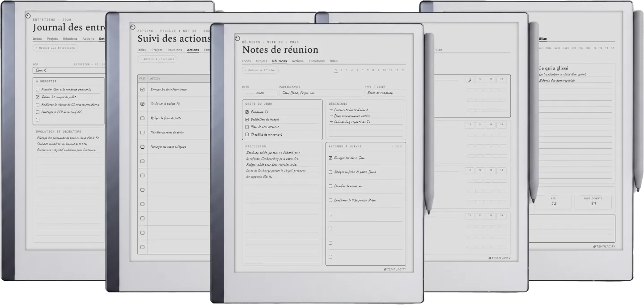This screenshot has width=644, height=305.
Task: Check 'Planifier la revue, moi' action
Action: point(330,186)
